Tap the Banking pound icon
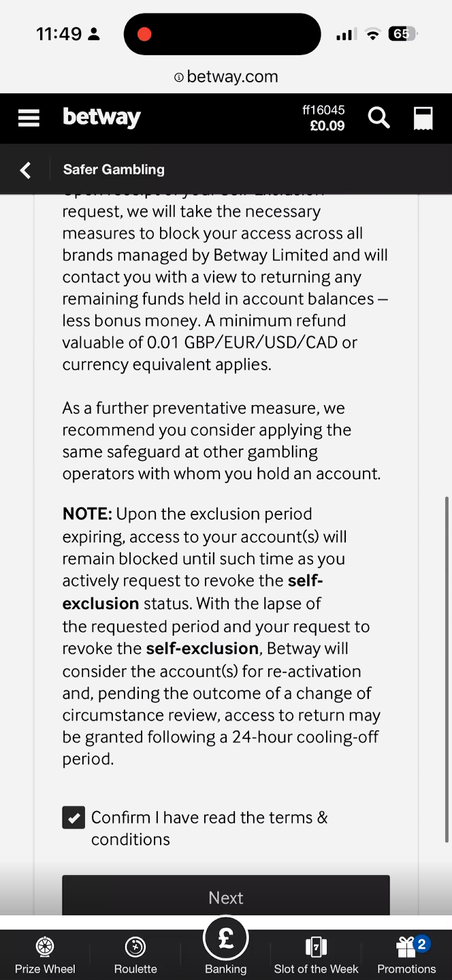Image resolution: width=452 pixels, height=980 pixels. [226, 938]
